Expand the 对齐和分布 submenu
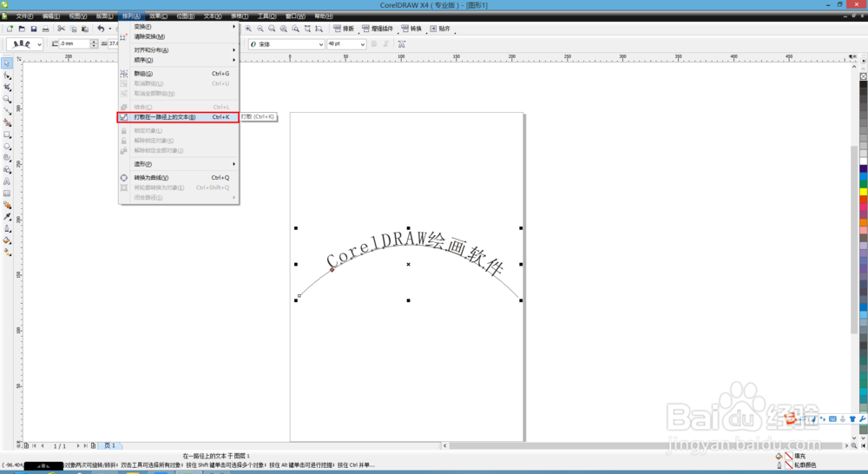Image resolution: width=868 pixels, height=474 pixels. click(x=178, y=49)
